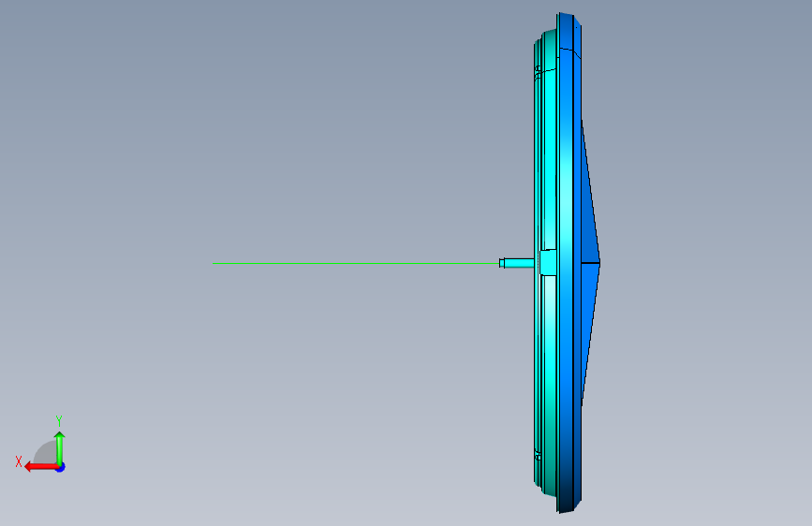Screen dimensions: 812x526
Task: Click the green Y axis arrow of the triad
Action: pyautogui.click(x=60, y=448)
